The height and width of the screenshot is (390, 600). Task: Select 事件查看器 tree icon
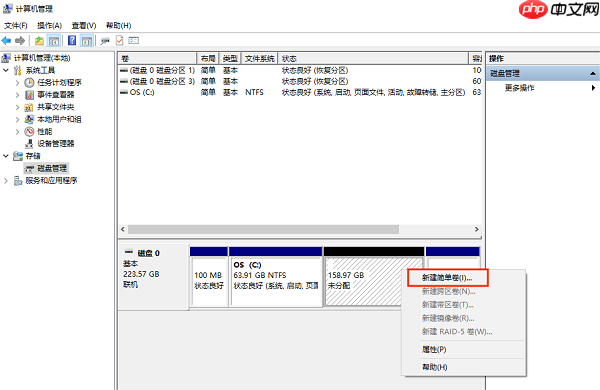(29, 95)
